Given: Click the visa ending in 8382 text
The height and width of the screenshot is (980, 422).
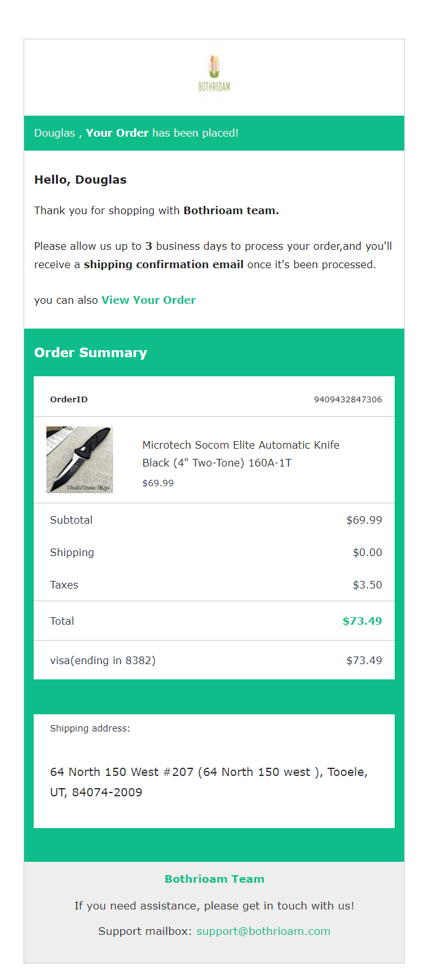Looking at the screenshot, I should [103, 660].
